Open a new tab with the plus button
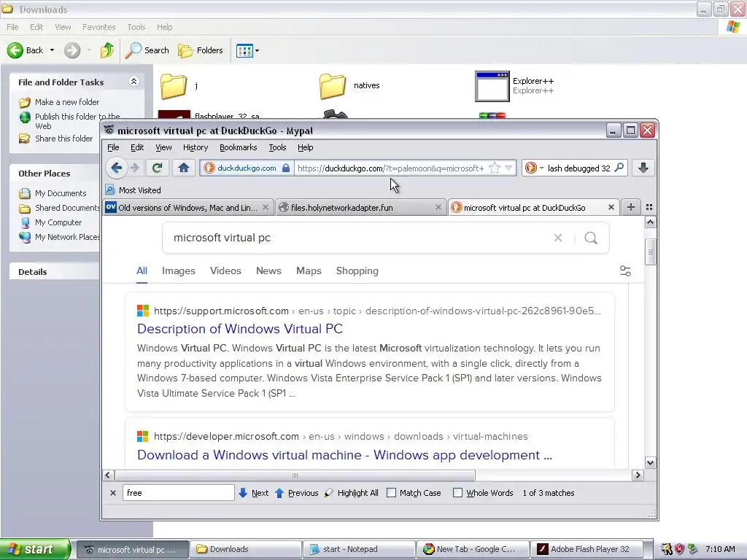The image size is (747, 560). 631,207
